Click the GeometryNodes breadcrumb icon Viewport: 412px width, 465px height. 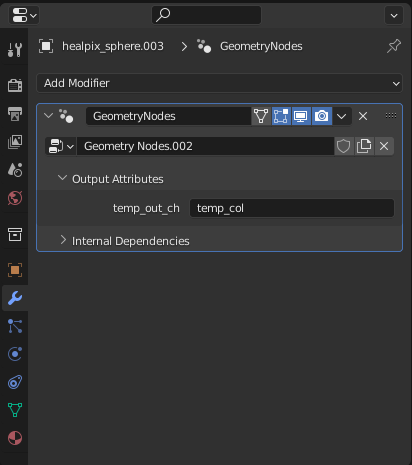click(x=204, y=46)
